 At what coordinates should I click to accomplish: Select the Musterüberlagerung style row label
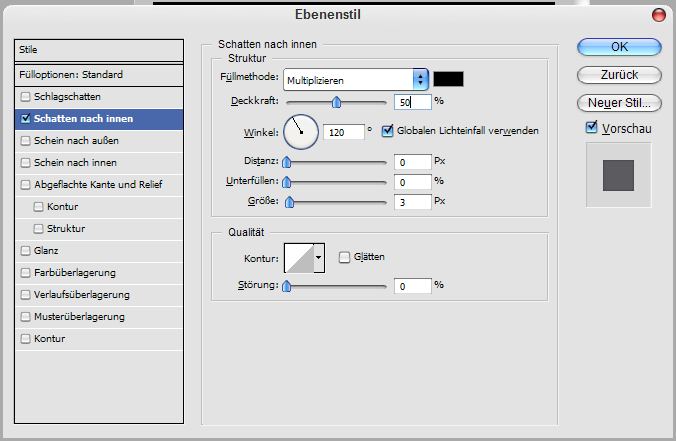pos(79,316)
